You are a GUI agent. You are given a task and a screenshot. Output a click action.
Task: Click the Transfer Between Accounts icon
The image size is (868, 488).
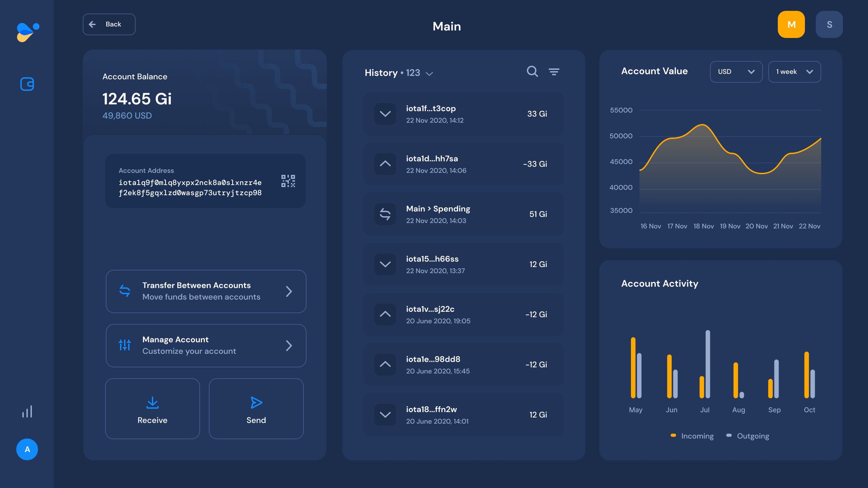124,290
